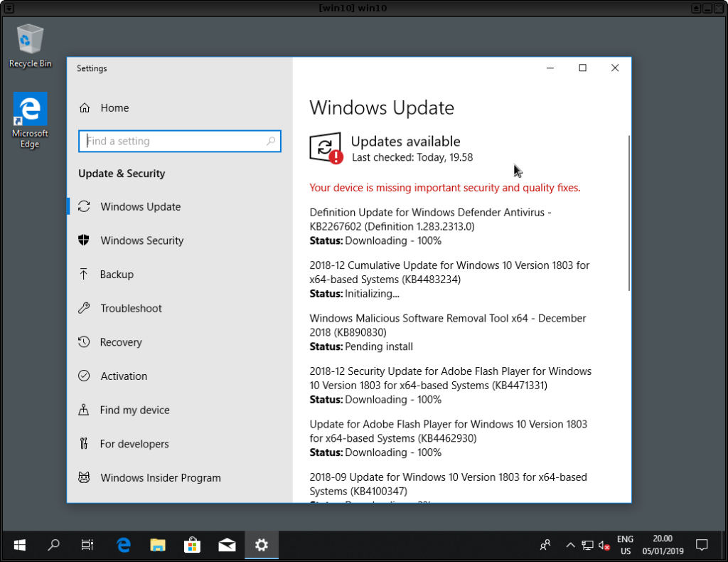Click the 'Status: Initializing...' line
The image size is (728, 562).
coord(354,294)
